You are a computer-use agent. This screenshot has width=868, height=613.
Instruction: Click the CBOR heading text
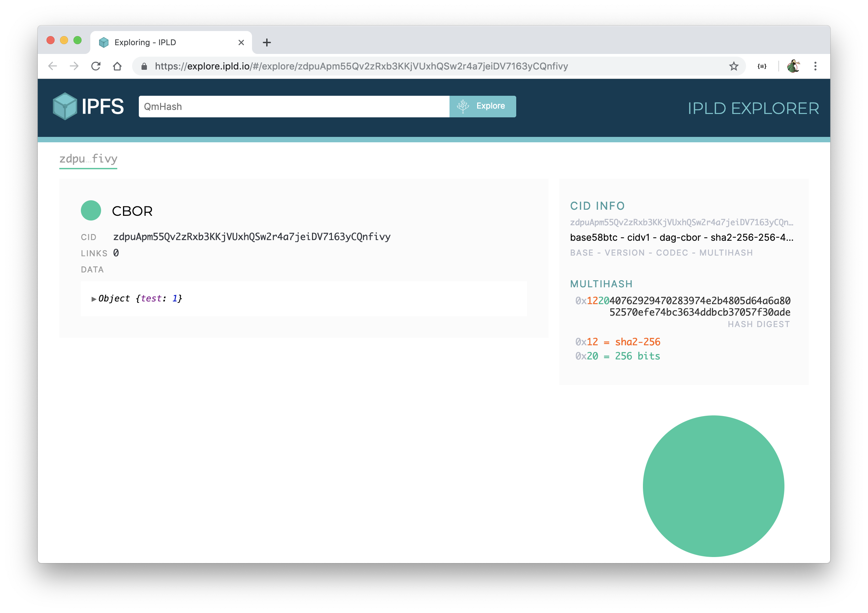[x=132, y=211]
